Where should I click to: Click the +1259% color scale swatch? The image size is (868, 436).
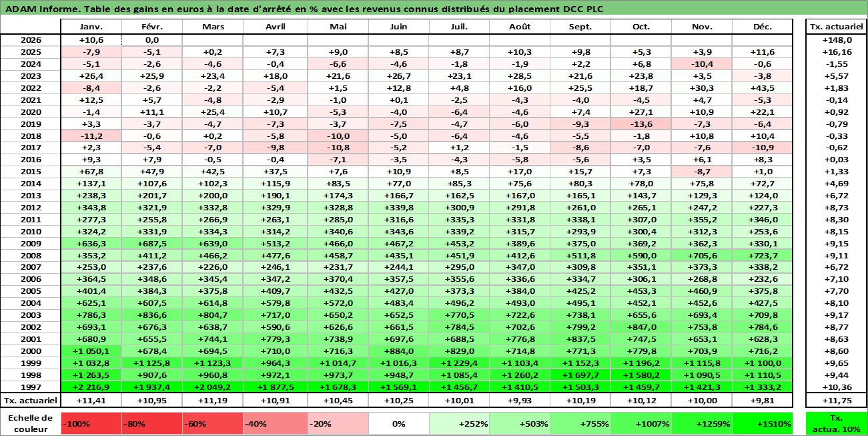(x=702, y=423)
